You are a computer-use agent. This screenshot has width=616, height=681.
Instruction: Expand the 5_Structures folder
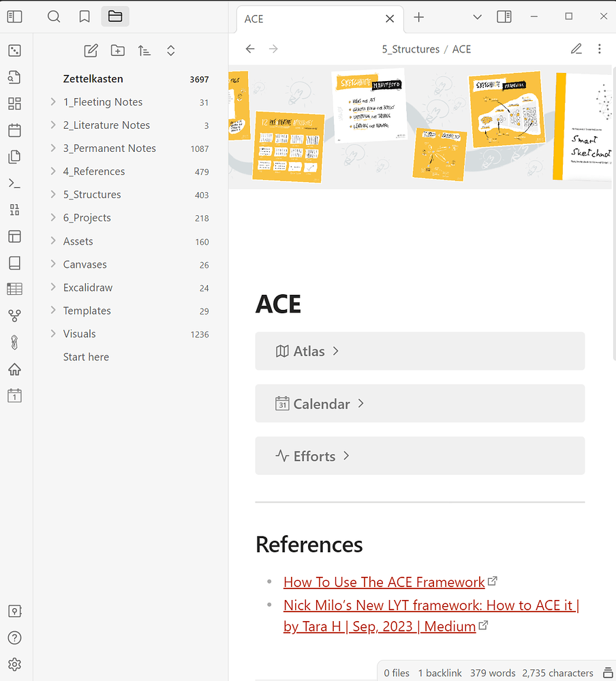(x=53, y=195)
